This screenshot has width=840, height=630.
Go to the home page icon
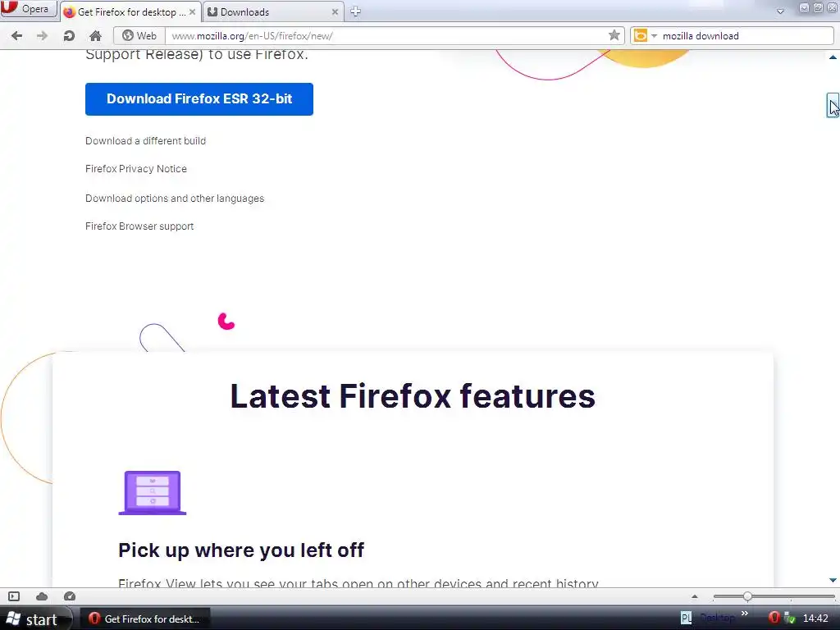[x=95, y=36]
